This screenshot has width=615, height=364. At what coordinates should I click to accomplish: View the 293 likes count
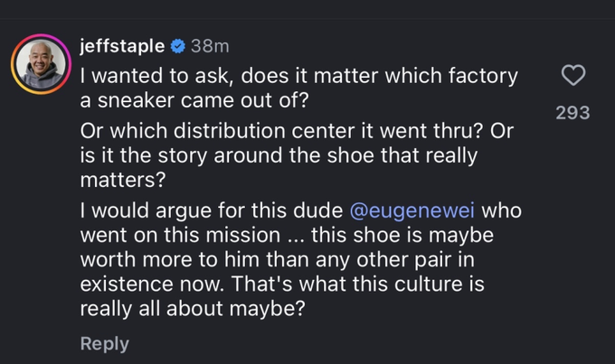coord(572,113)
